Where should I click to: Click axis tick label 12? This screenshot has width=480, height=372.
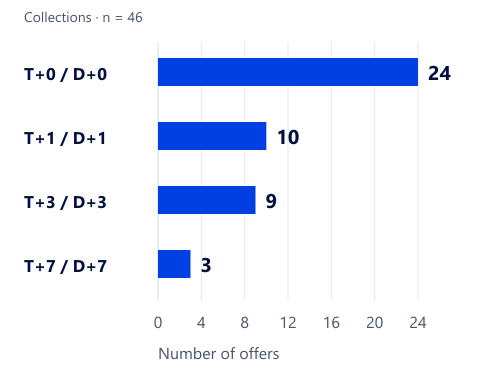(x=288, y=323)
